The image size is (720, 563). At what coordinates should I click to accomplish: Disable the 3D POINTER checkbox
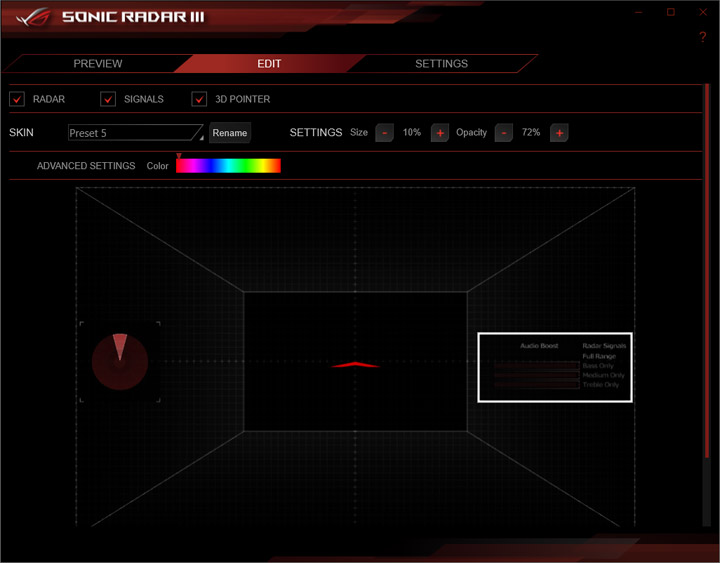pos(199,99)
